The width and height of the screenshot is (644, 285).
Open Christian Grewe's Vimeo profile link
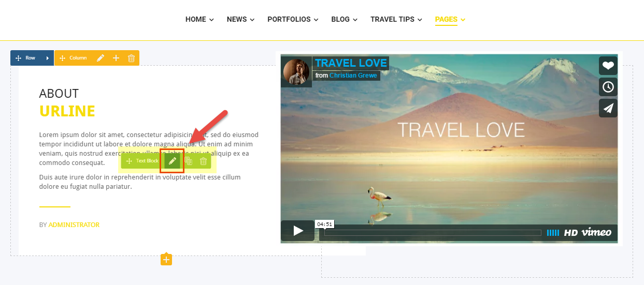click(x=353, y=76)
